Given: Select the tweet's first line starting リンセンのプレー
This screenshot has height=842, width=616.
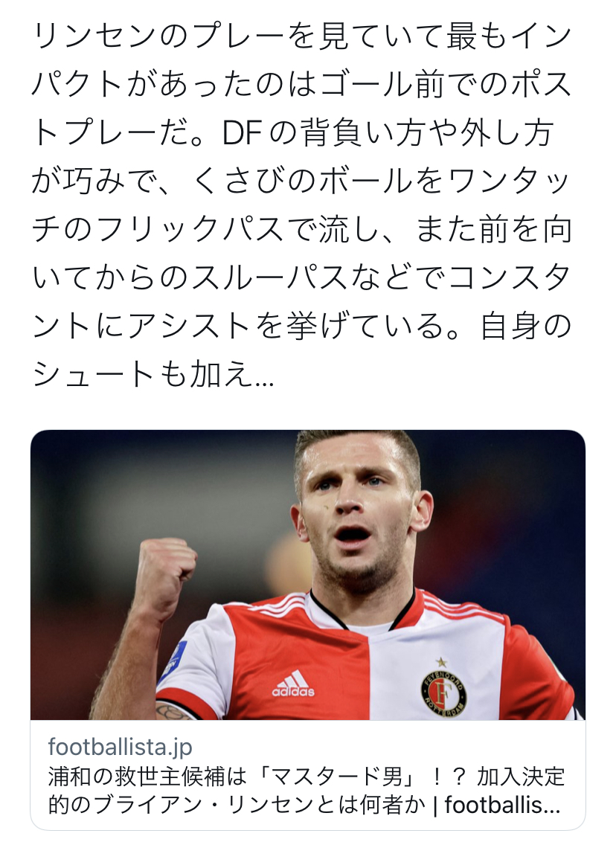Looking at the screenshot, I should 301,36.
